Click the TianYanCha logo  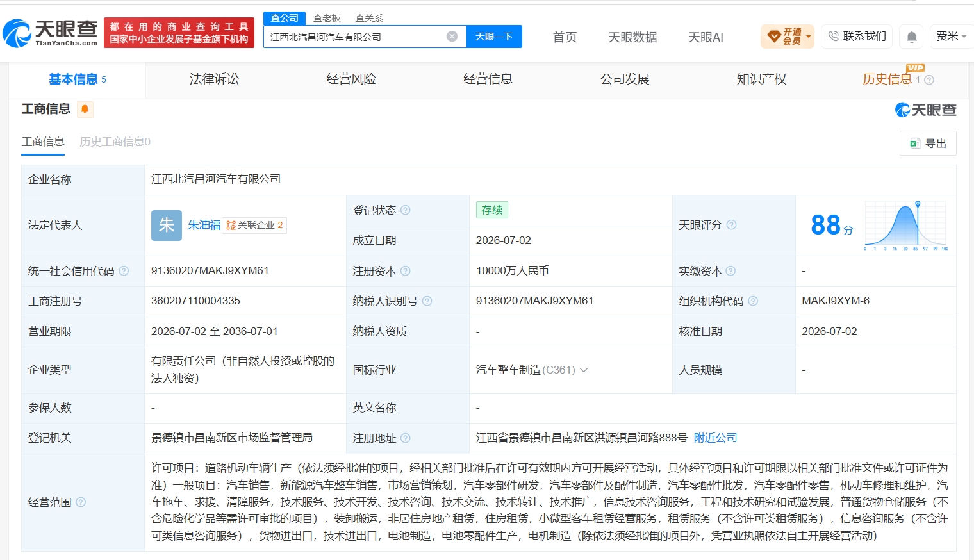click(x=50, y=33)
